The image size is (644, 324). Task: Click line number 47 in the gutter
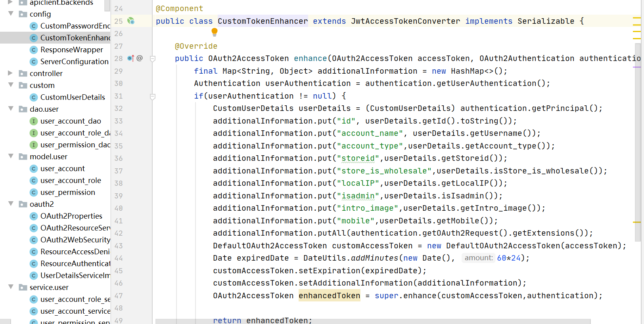(x=119, y=296)
